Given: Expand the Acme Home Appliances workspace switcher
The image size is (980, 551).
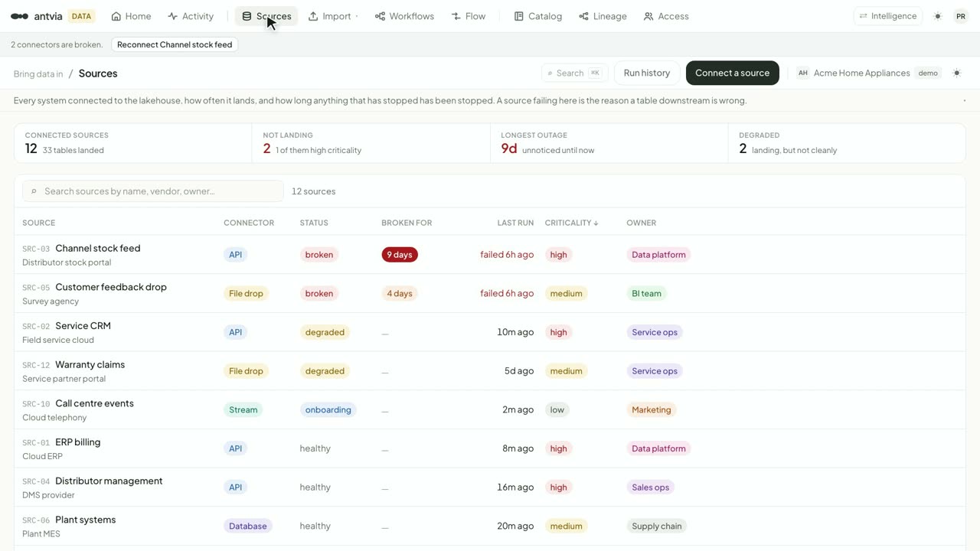Looking at the screenshot, I should click(867, 73).
